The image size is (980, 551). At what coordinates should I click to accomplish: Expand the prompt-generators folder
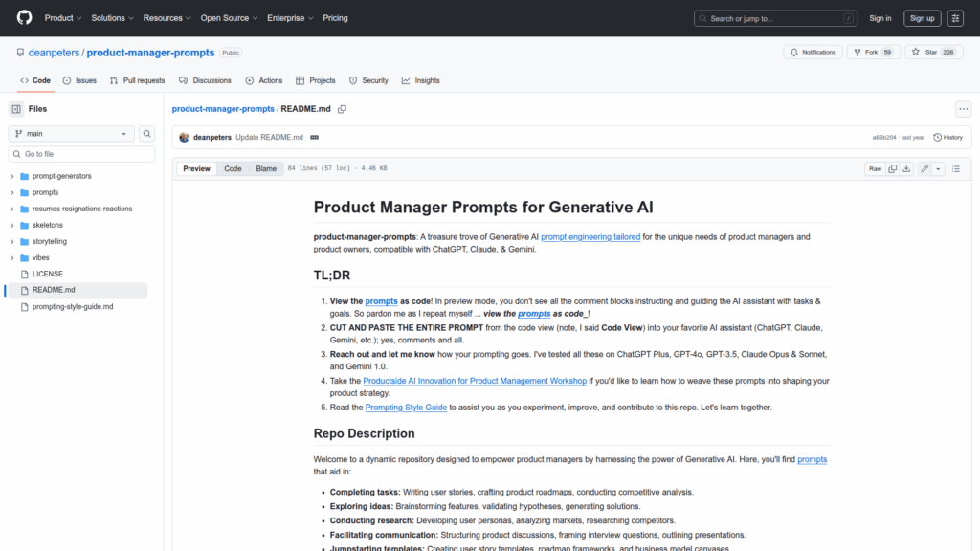(x=11, y=176)
